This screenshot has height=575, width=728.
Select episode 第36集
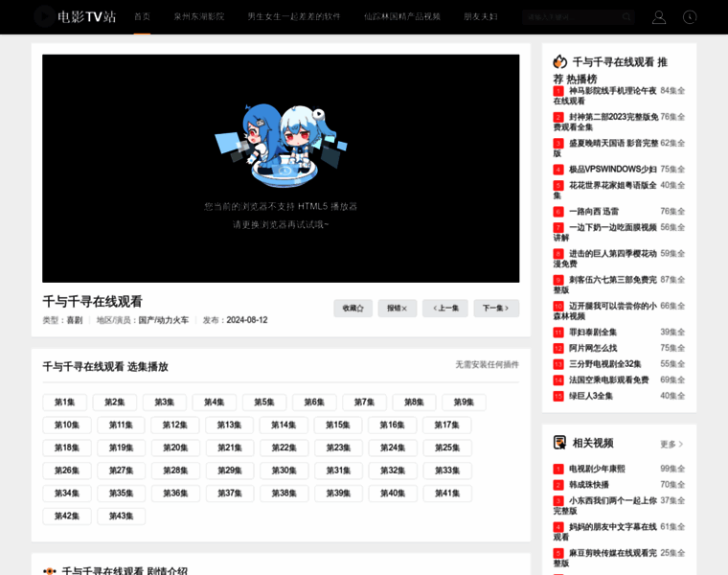(175, 494)
